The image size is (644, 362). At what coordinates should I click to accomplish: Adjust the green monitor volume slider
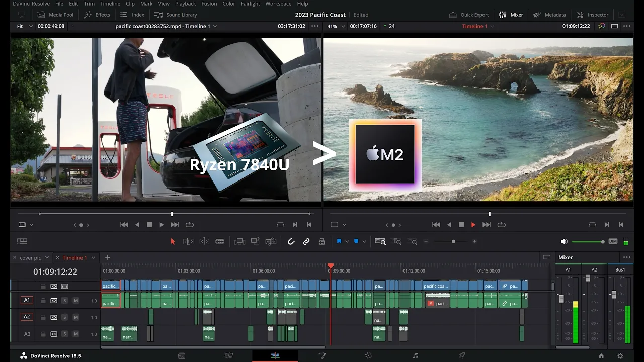[x=588, y=242]
